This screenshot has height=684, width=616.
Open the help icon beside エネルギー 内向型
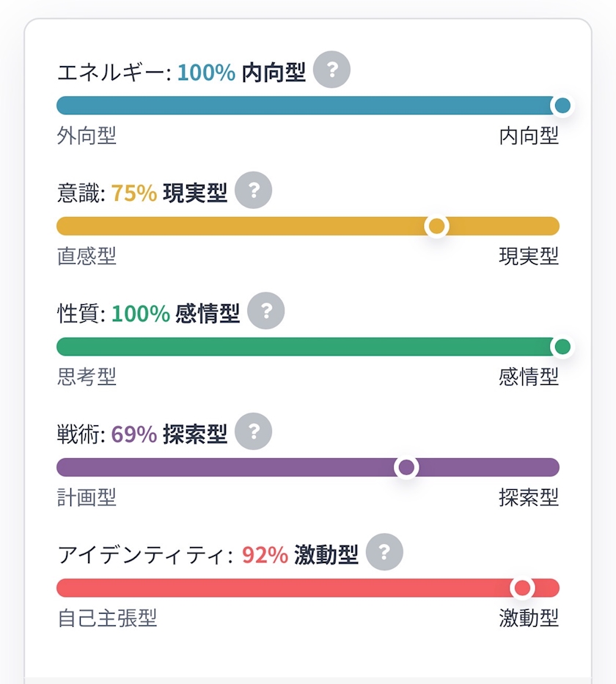[x=332, y=70]
